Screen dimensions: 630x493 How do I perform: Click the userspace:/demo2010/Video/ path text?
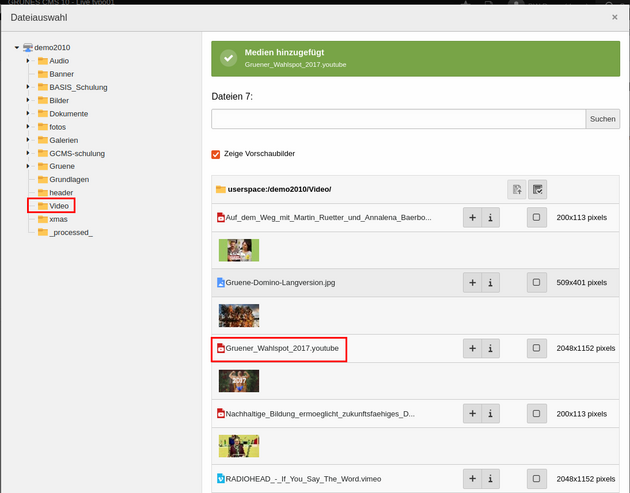coord(279,189)
